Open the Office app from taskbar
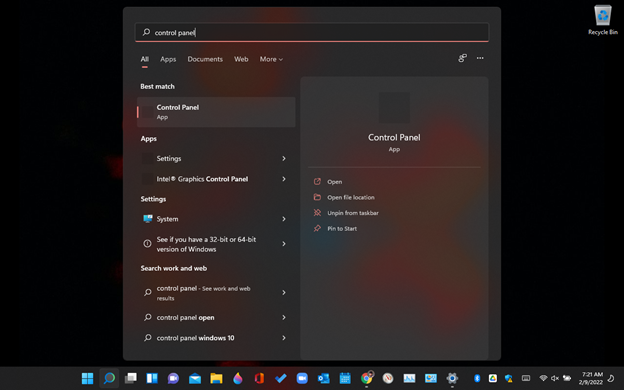Image resolution: width=624 pixels, height=390 pixels. 259,378
